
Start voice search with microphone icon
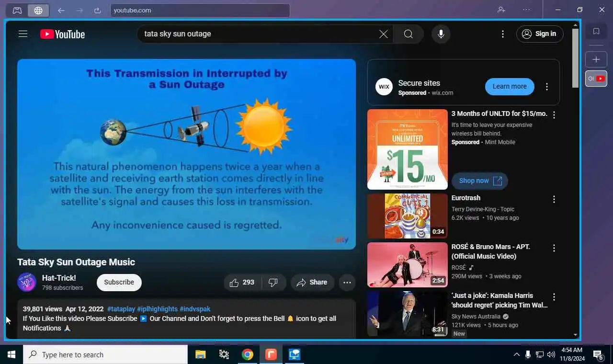click(x=441, y=34)
